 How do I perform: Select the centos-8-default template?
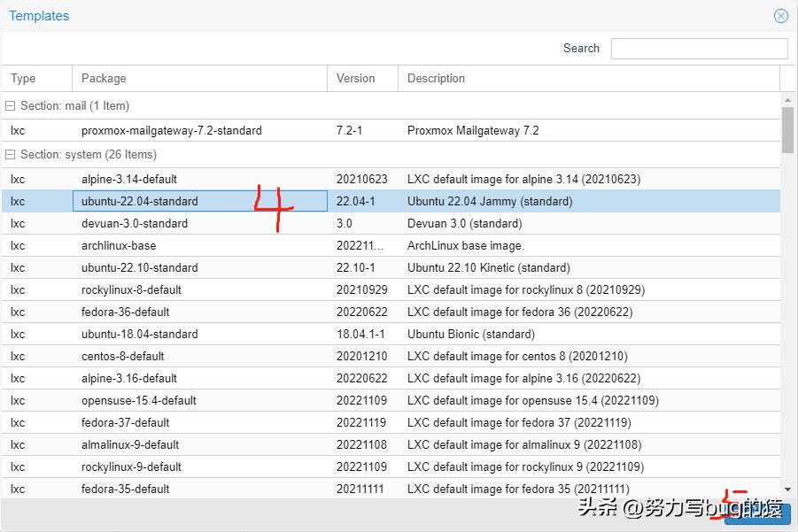point(133,356)
